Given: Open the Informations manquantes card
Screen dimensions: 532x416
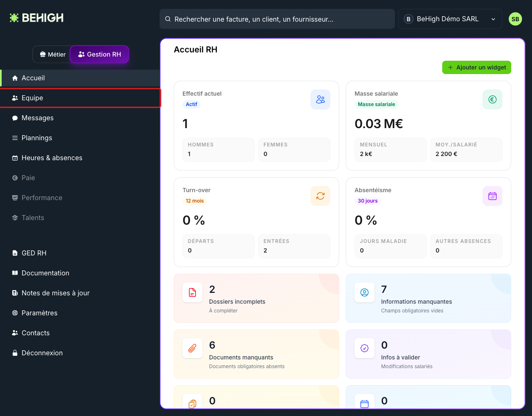Looking at the screenshot, I should (x=429, y=298).
